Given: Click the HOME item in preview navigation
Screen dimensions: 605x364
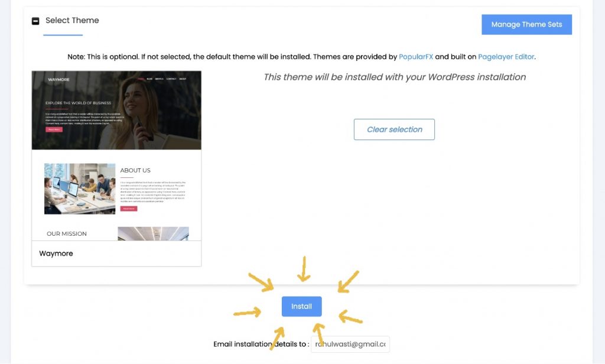Looking at the screenshot, I should tap(141, 79).
